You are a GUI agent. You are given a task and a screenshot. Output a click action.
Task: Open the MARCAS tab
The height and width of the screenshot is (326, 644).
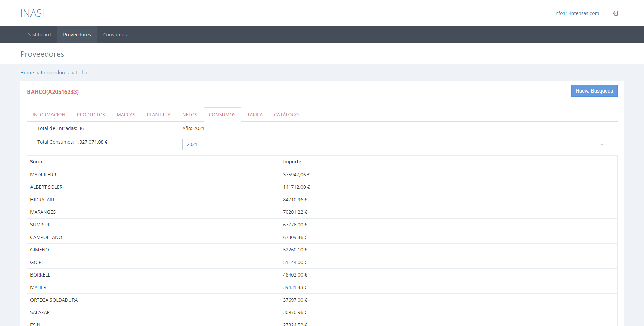coord(126,115)
